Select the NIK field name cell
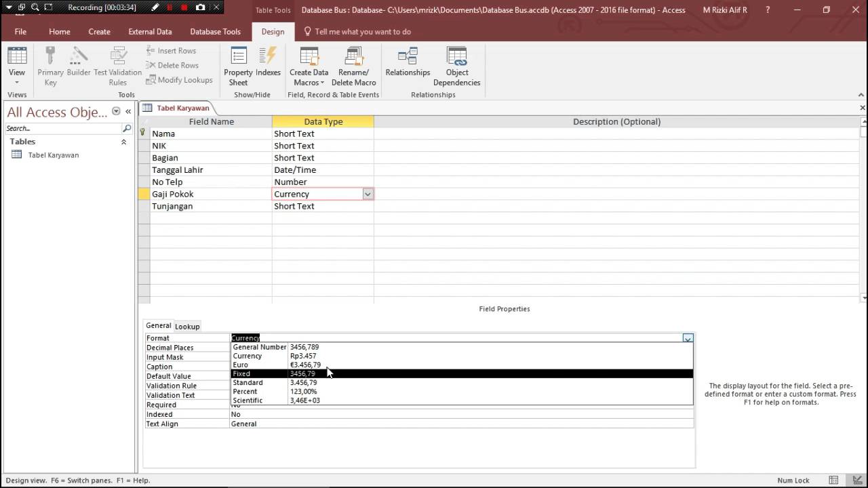Viewport: 868px width, 488px height. [211, 146]
